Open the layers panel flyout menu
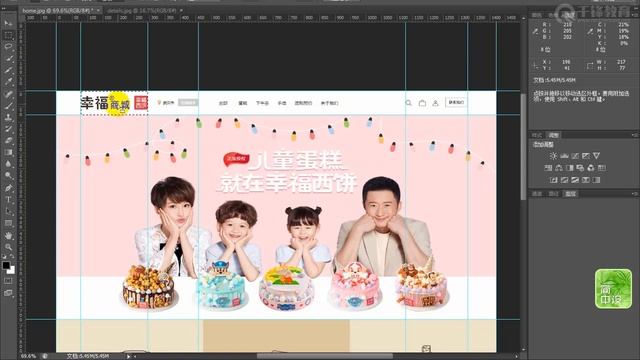Image resolution: width=640 pixels, height=360 pixels. pyautogui.click(x=635, y=194)
